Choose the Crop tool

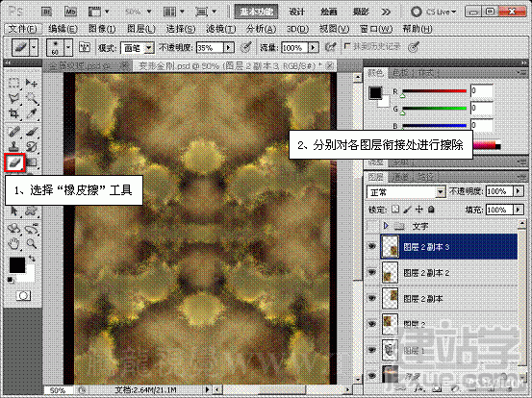click(x=13, y=113)
